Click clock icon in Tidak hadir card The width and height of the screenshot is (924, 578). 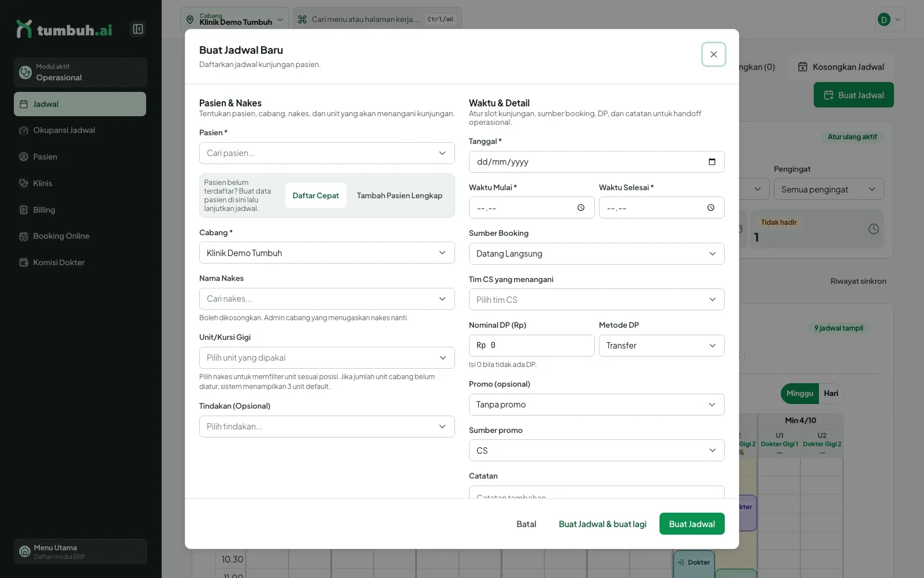pos(874,229)
